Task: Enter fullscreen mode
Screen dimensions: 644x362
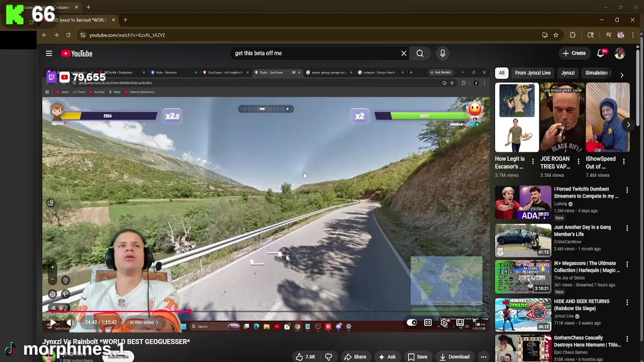Action: click(476, 322)
